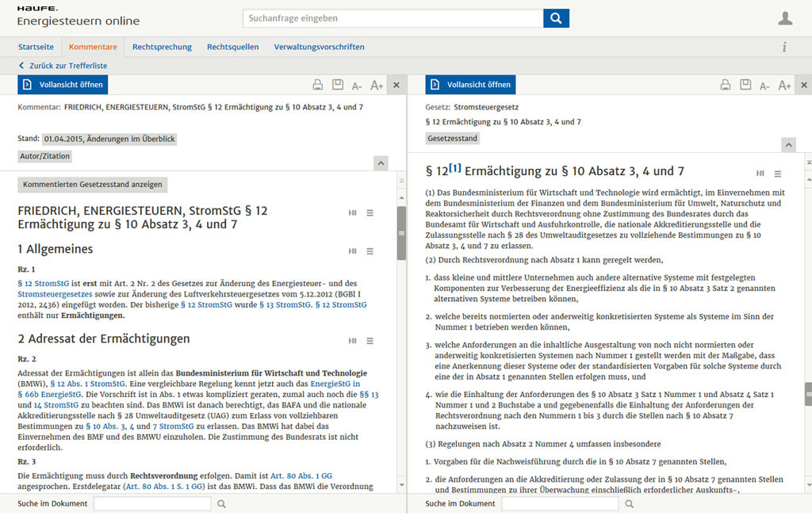
Task: Save the left commentary document
Action: 338,84
